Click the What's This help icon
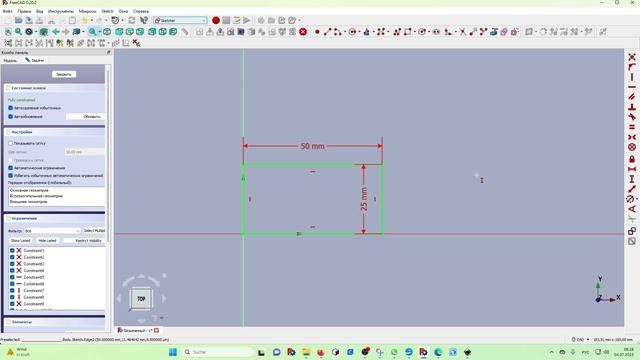Screen dimensions: 640x360 coord(144,20)
